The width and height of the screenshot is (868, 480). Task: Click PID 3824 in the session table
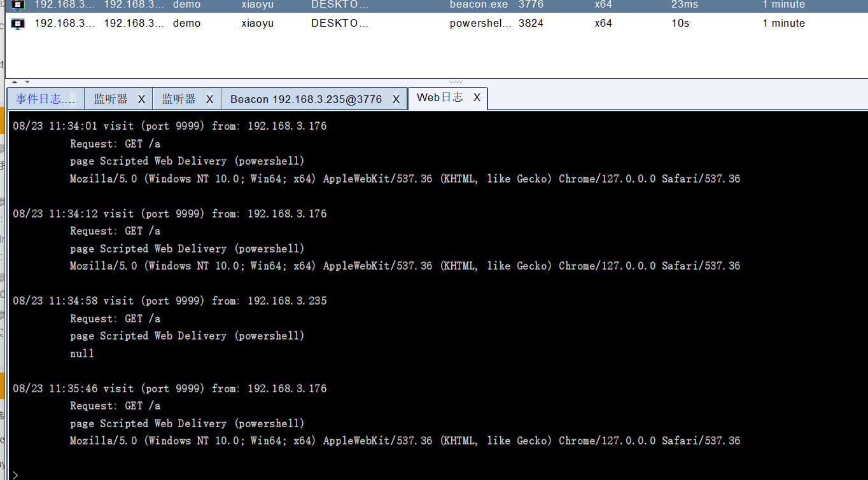pos(531,24)
